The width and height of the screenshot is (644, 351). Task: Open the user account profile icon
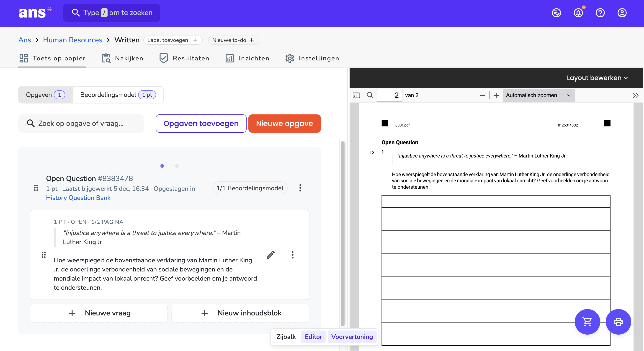pyautogui.click(x=622, y=13)
